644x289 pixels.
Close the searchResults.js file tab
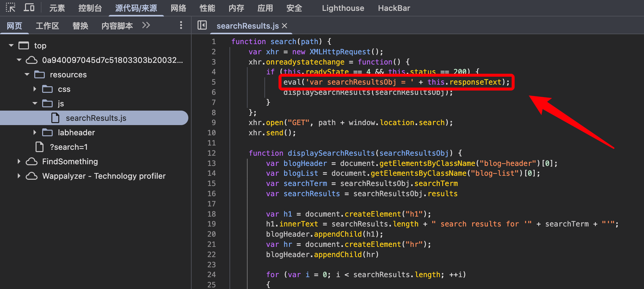coord(285,26)
